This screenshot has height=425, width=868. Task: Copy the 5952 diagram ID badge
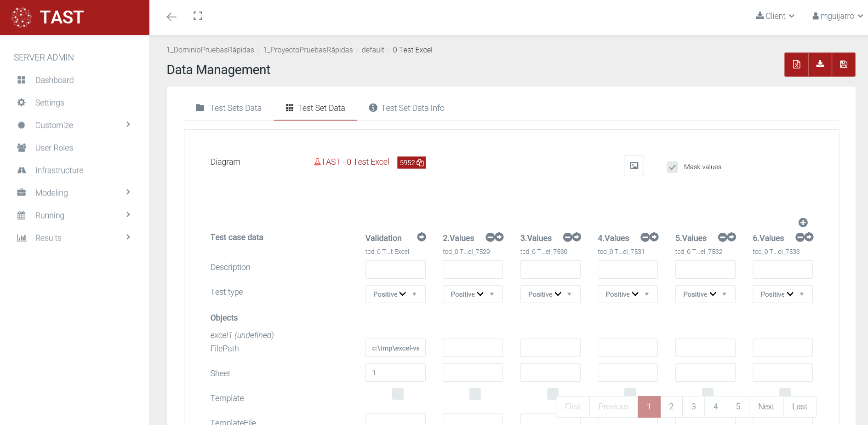411,163
